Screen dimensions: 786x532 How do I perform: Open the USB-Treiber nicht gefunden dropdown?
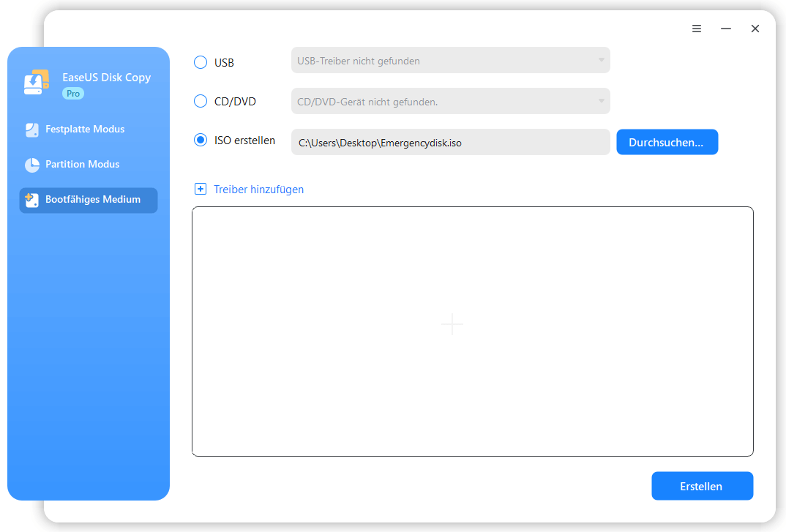pyautogui.click(x=450, y=61)
